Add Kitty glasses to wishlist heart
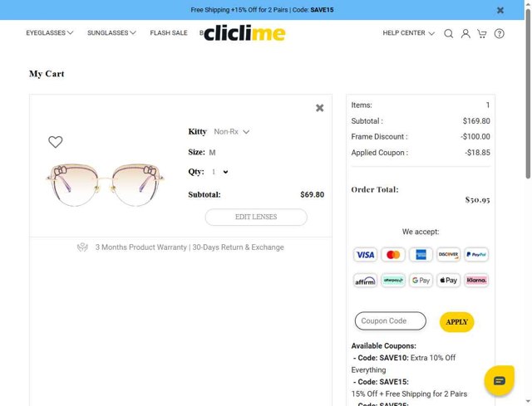Image resolution: width=532 pixels, height=406 pixels. (56, 142)
